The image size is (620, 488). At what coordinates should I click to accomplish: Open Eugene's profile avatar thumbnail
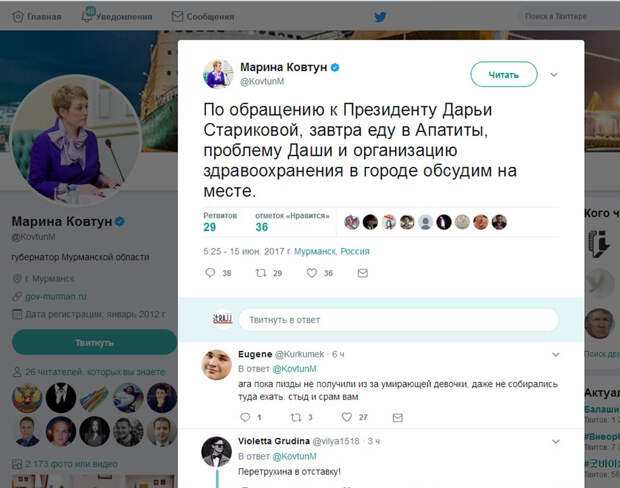point(216,365)
